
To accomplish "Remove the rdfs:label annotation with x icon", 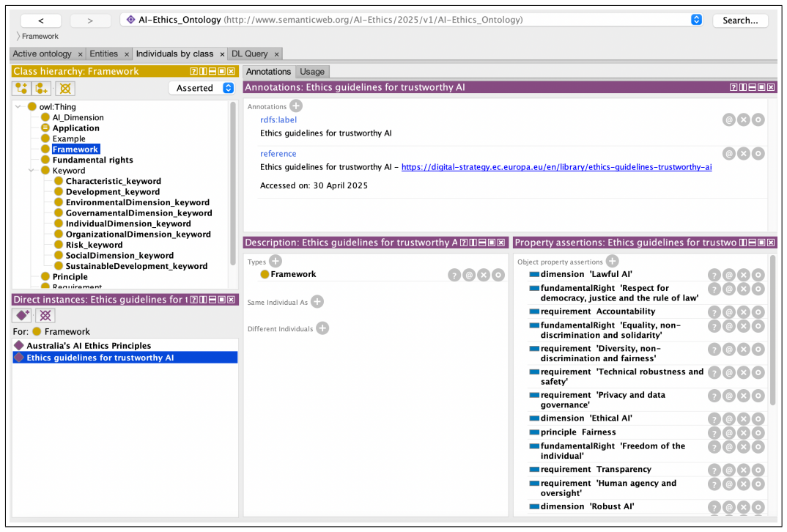I will (743, 119).
